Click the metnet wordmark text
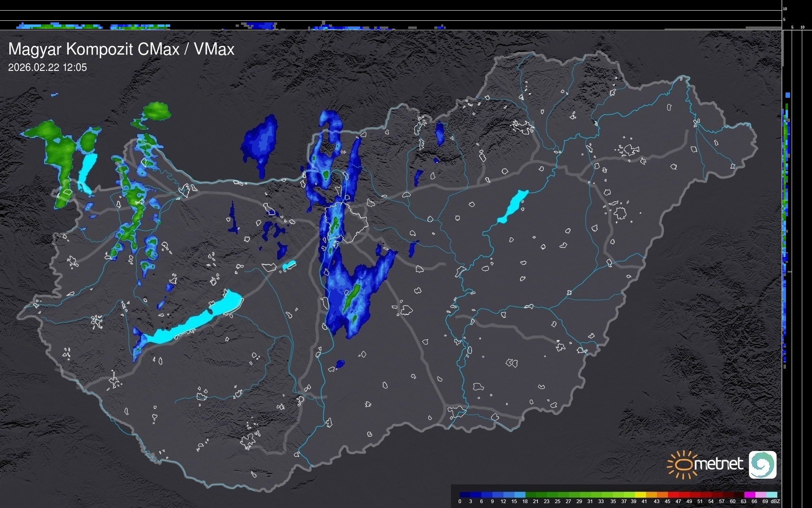812x508 pixels. point(719,464)
